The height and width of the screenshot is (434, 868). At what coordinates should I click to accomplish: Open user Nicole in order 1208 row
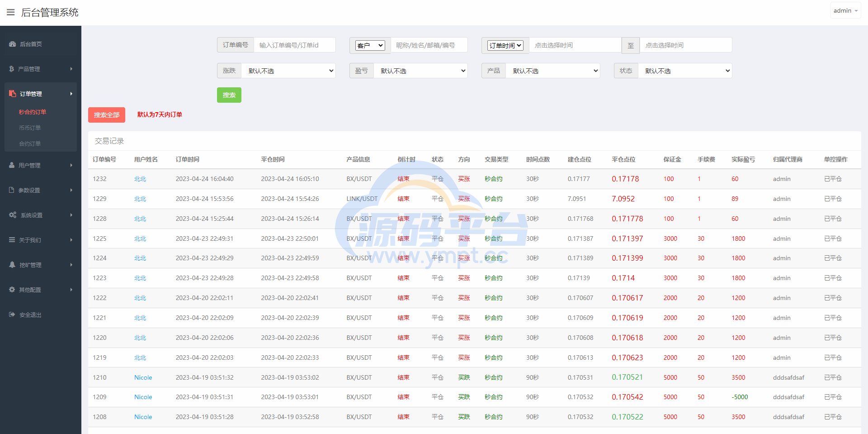(x=143, y=417)
